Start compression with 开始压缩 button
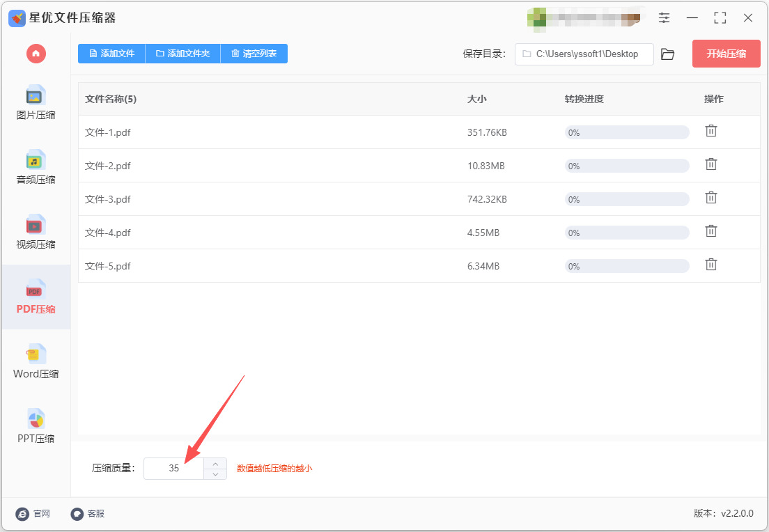This screenshot has height=532, width=769. (x=727, y=54)
